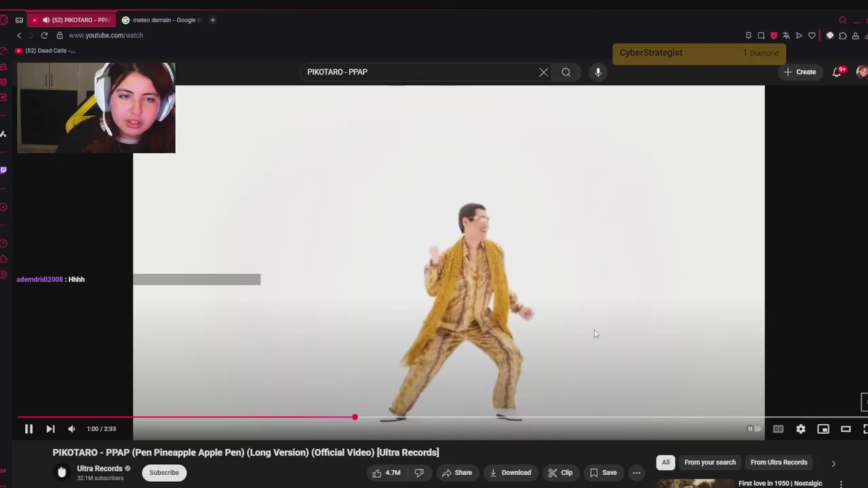Viewport: 868px width, 488px height.
Task: Take a snapshot with capture icon
Action: pyautogui.click(x=761, y=35)
